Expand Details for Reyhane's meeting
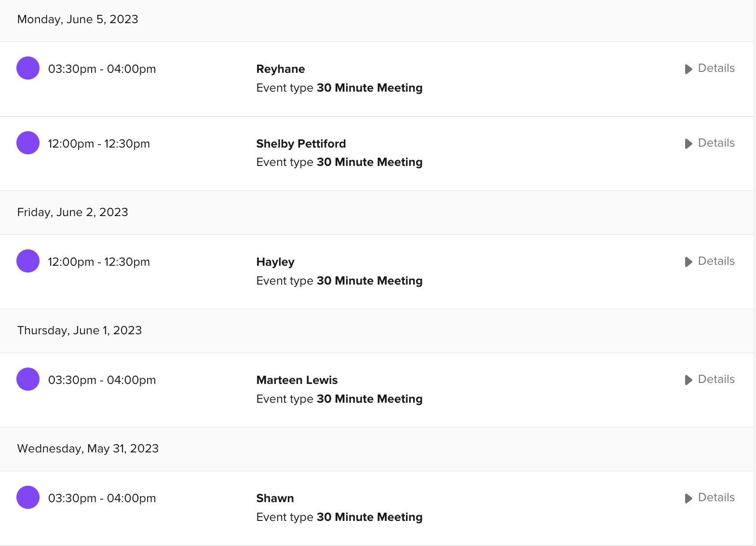 point(710,68)
